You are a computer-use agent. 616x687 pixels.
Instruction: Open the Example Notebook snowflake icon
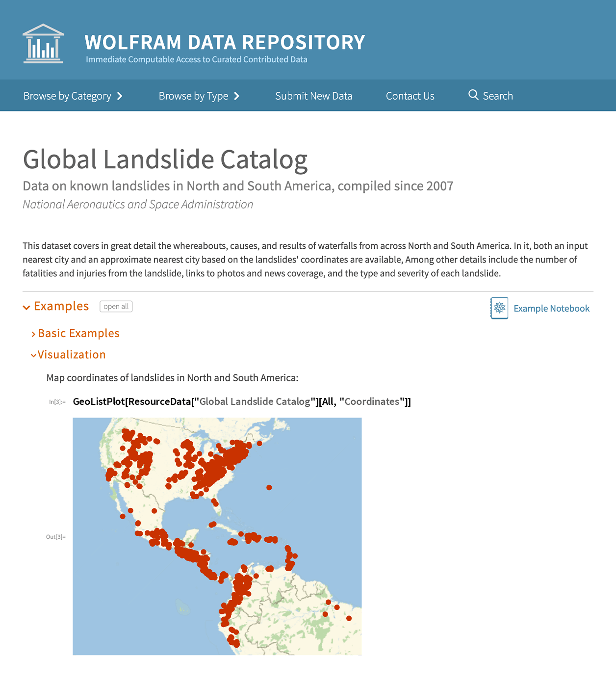[499, 308]
